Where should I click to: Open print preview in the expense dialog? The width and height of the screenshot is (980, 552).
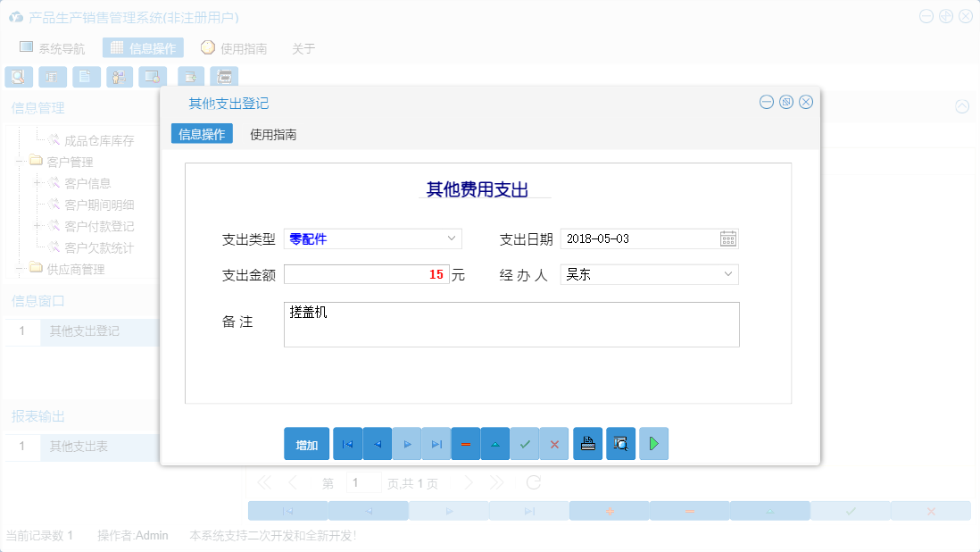click(x=620, y=443)
